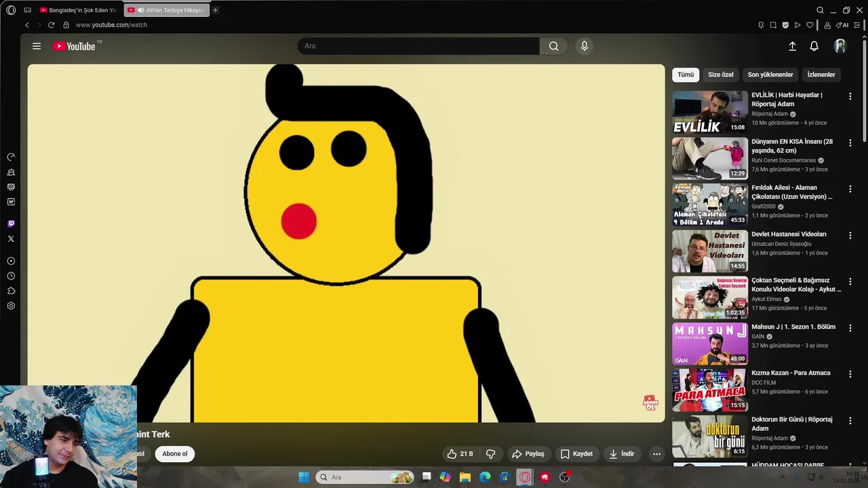Open the Mahsun J 1. Sezon thumbnail

pyautogui.click(x=710, y=343)
